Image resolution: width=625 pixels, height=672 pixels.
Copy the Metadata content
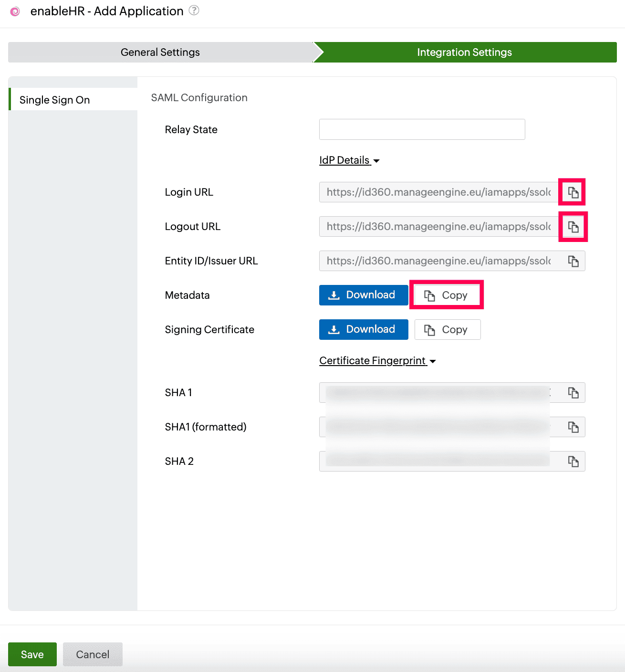pyautogui.click(x=447, y=295)
